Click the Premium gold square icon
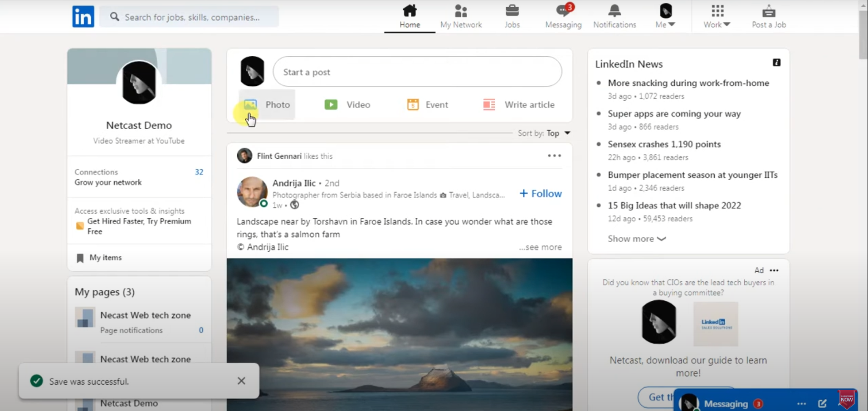This screenshot has width=868, height=411. (x=80, y=226)
